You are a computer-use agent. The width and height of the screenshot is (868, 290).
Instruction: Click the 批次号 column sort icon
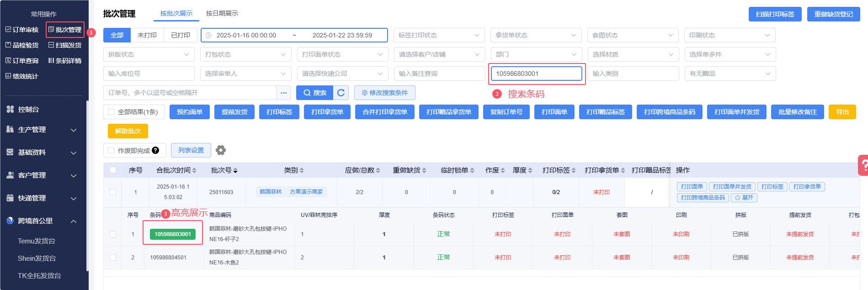[x=235, y=170]
